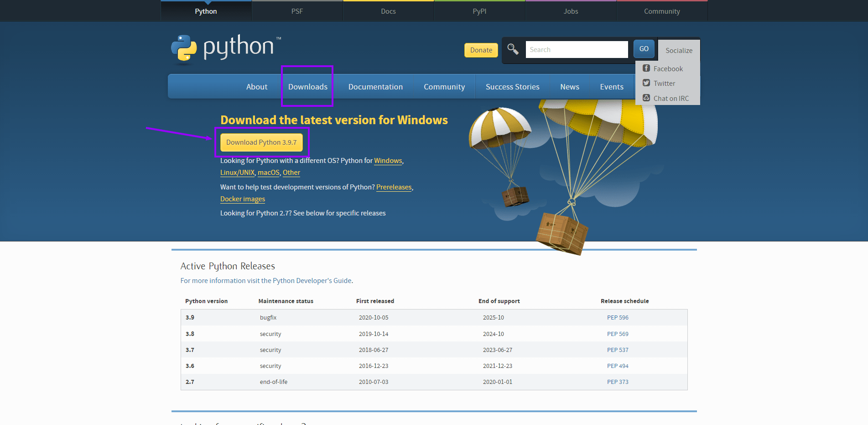Click the Download Python 3.9.7 button
This screenshot has height=425, width=868.
(x=261, y=142)
